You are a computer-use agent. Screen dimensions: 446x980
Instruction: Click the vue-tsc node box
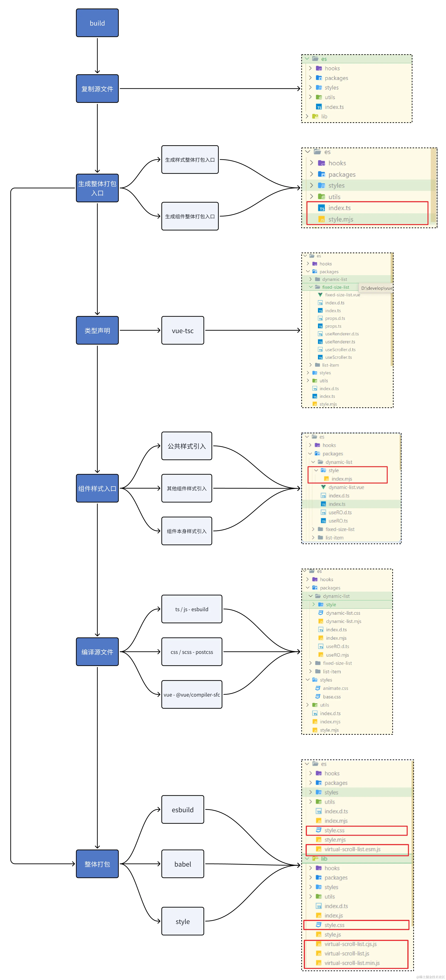tap(182, 330)
